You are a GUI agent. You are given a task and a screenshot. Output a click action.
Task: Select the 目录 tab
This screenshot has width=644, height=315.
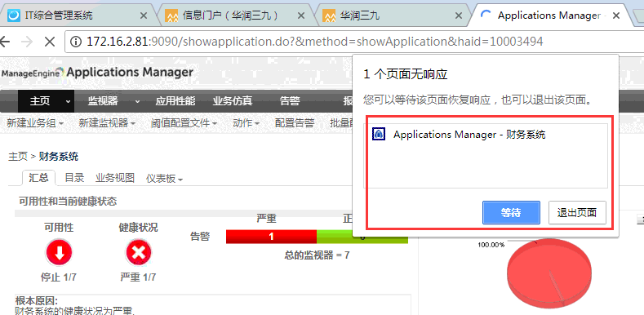pyautogui.click(x=74, y=178)
